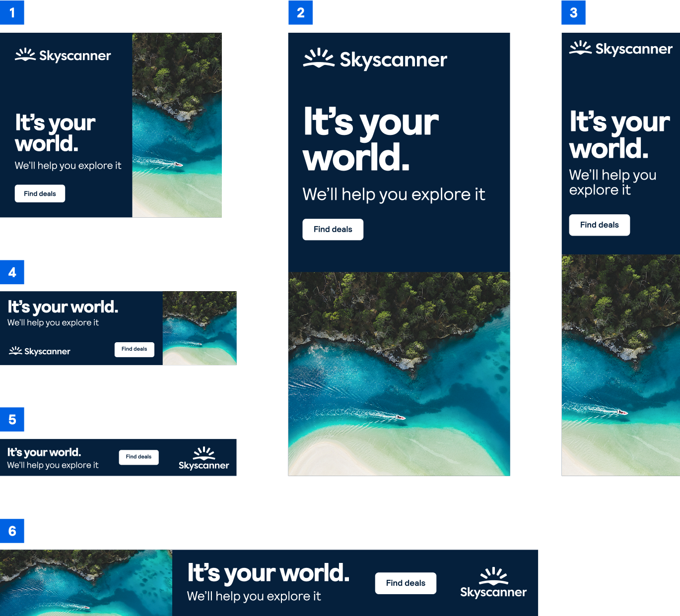Click "We'll help you explore it" in banner 4
Viewport: 680px width, 616px height.
[x=53, y=323]
